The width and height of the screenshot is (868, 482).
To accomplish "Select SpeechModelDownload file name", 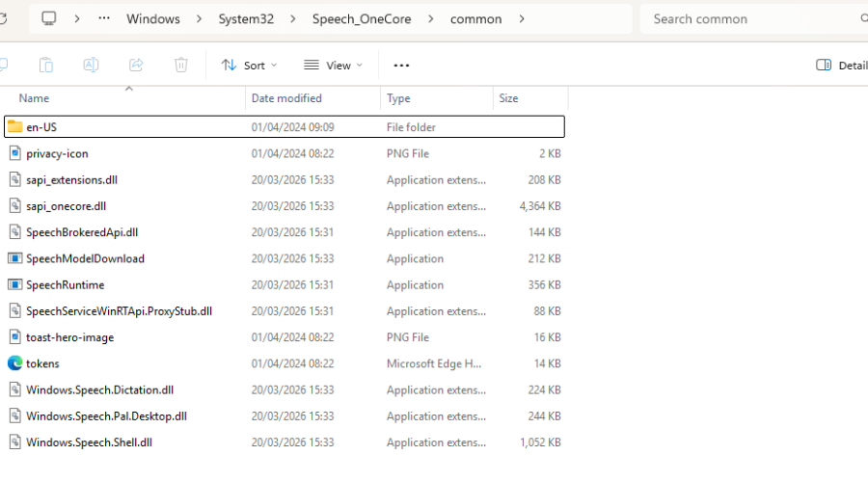I will pyautogui.click(x=85, y=259).
